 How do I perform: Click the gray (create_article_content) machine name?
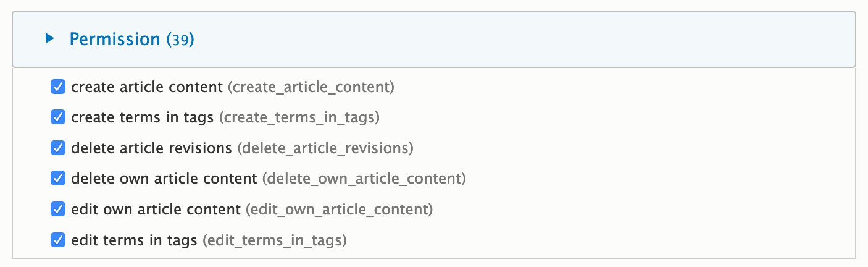(311, 87)
